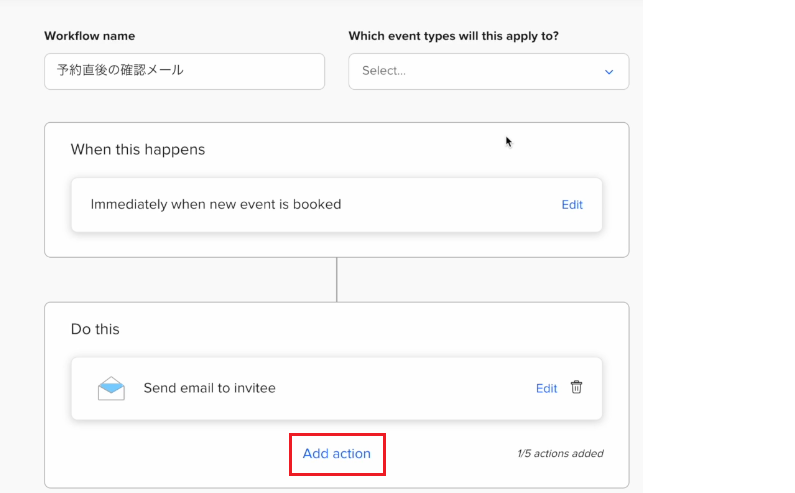The width and height of the screenshot is (795, 493).
Task: Edit the Send email to invitee action
Action: coord(546,388)
